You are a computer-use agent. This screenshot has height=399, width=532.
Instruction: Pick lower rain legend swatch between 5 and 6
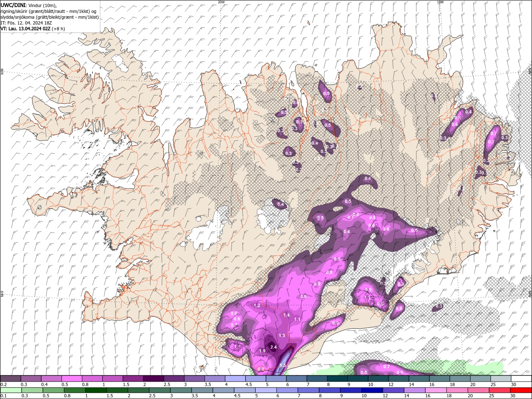point(266,390)
